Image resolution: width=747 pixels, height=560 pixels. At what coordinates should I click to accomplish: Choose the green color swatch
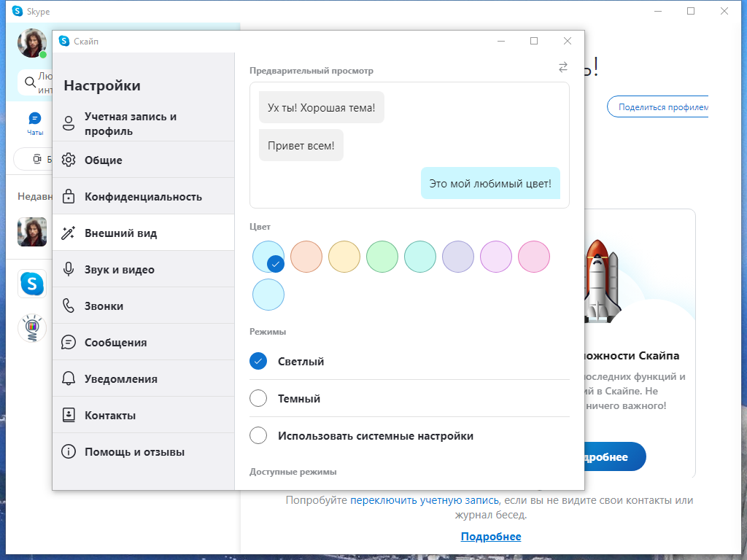pos(382,257)
